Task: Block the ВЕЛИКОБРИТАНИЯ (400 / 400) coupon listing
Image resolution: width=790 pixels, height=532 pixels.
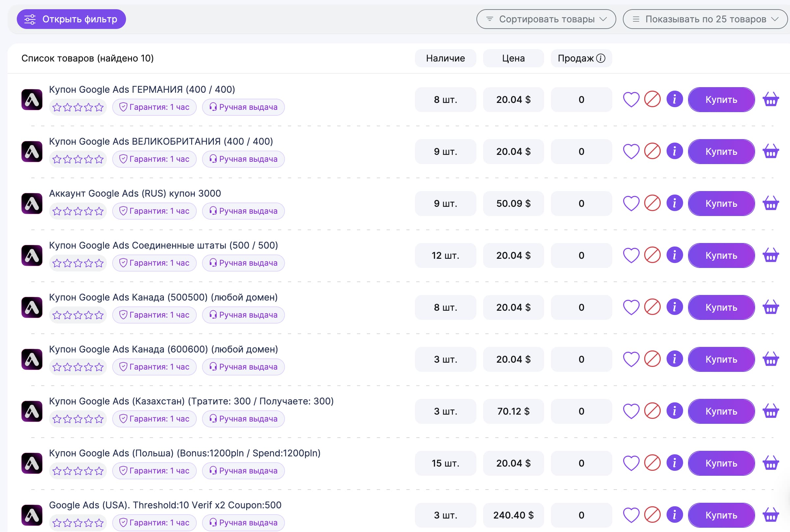Action: tap(652, 151)
